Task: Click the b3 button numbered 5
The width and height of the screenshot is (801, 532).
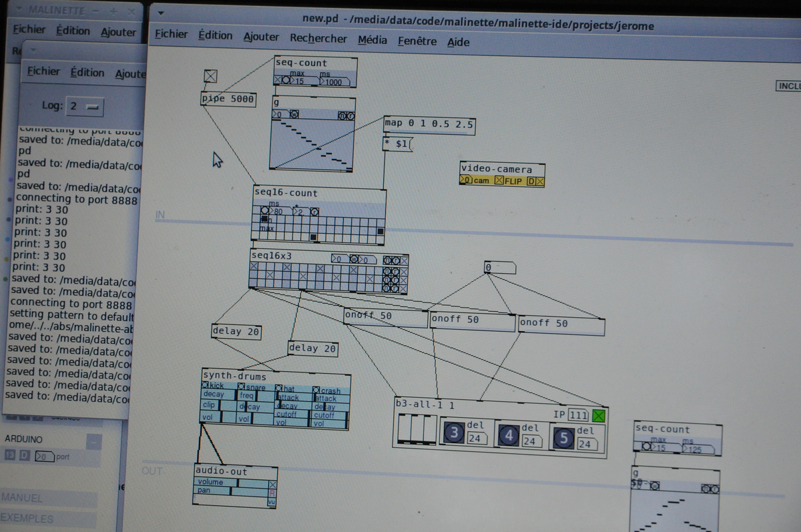Action: [x=564, y=437]
